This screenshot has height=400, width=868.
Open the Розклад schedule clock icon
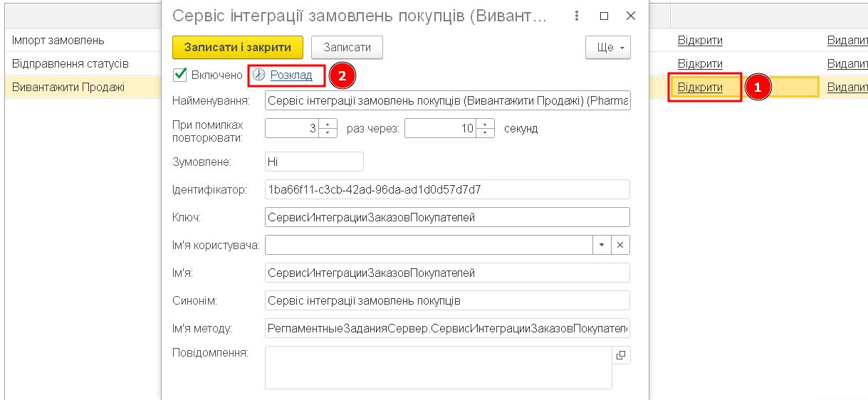tap(258, 75)
